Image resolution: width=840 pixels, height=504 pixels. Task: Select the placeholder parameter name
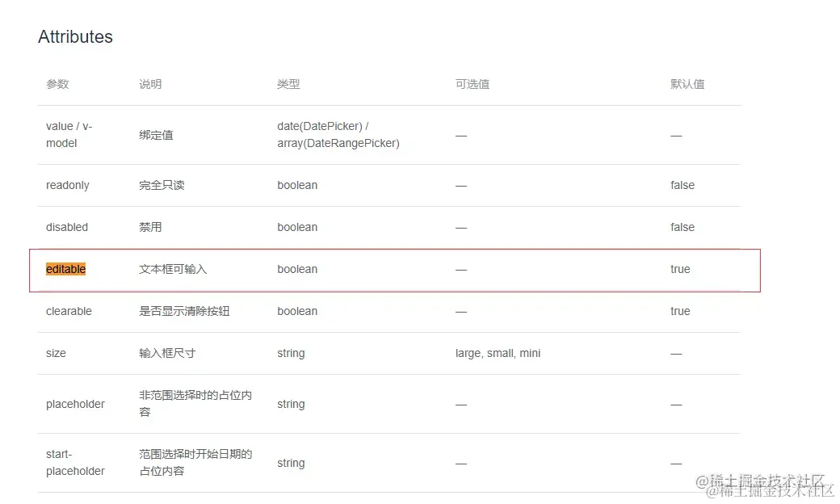coord(76,405)
